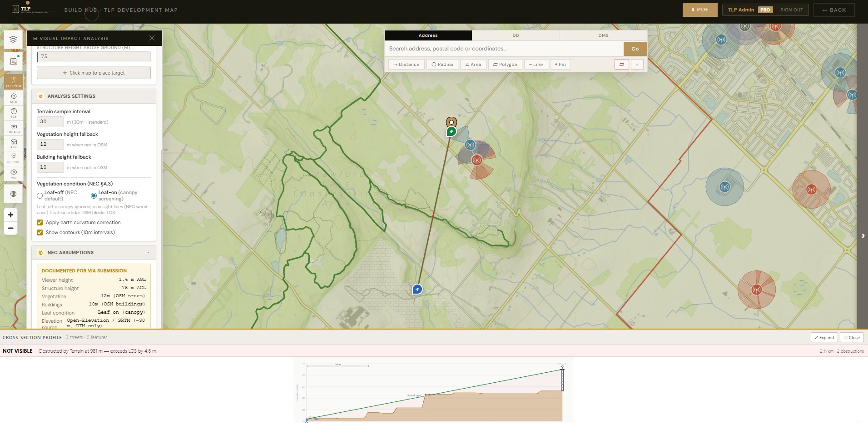This screenshot has width=868, height=425.
Task: Expand right side panel chevron
Action: coord(863,236)
